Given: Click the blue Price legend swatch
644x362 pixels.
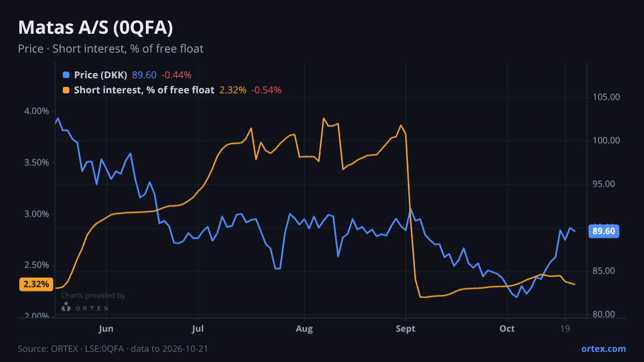Looking at the screenshot, I should click(66, 75).
